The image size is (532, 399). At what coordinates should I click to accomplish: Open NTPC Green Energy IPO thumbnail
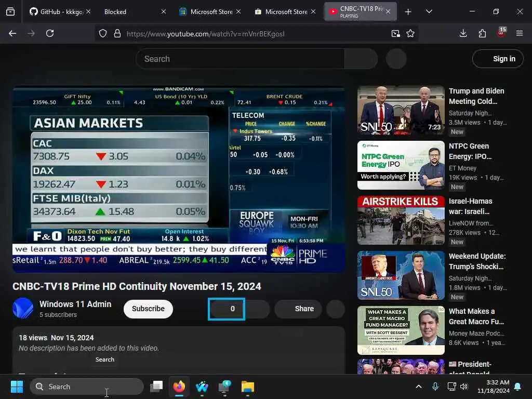click(x=401, y=165)
